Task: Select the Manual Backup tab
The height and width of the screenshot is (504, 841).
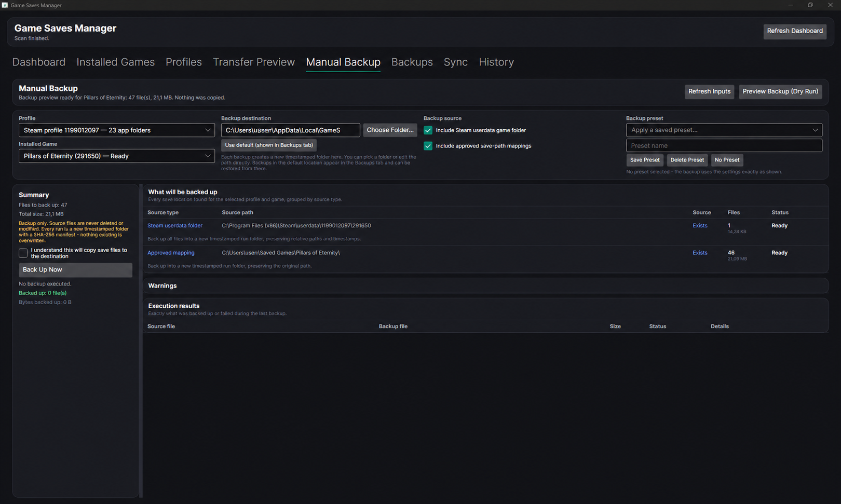Action: pos(343,62)
